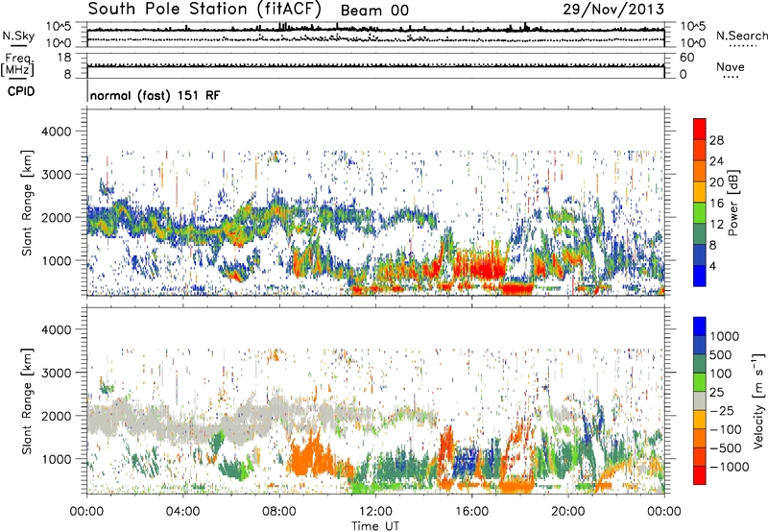Screen dimensions: 768x532
Task: Select the "Freq. [MHz]" axis label
Action: click(17, 65)
